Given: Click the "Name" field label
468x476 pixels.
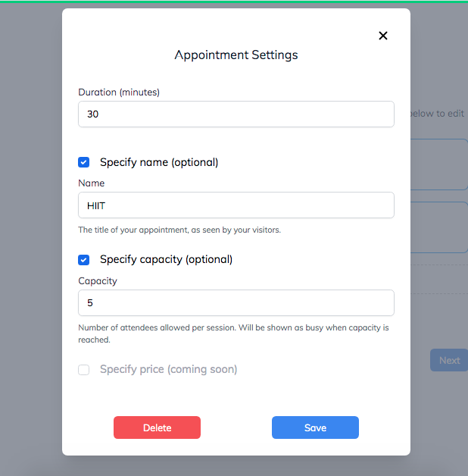Looking at the screenshot, I should (92, 183).
